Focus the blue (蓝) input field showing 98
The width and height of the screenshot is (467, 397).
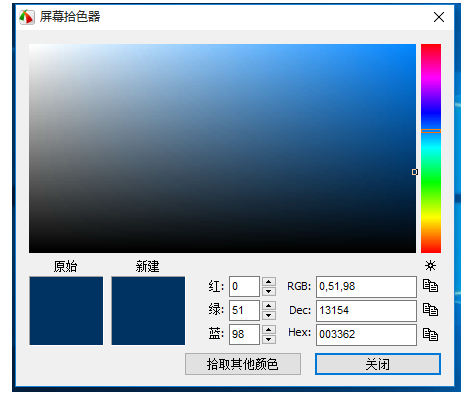point(244,334)
